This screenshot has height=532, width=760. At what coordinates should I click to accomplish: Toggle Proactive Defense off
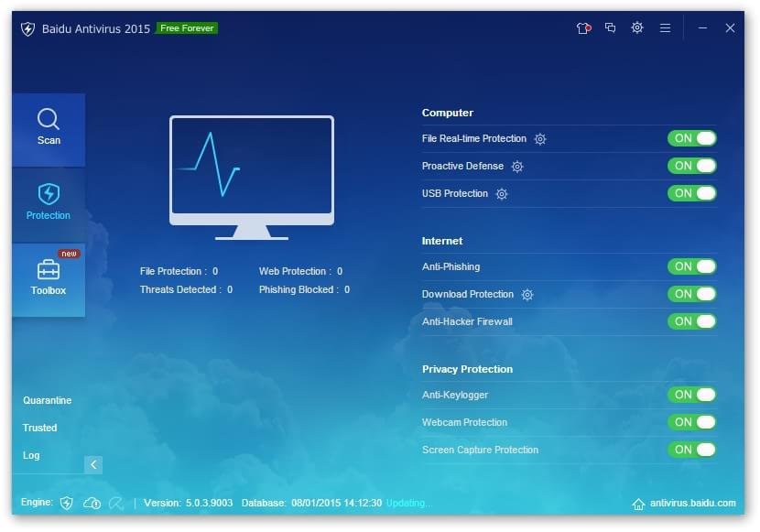[x=691, y=166]
